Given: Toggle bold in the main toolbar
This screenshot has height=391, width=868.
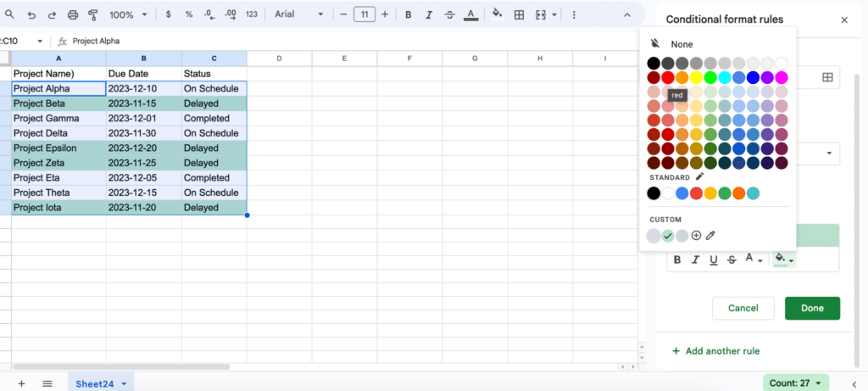Looking at the screenshot, I should (408, 15).
